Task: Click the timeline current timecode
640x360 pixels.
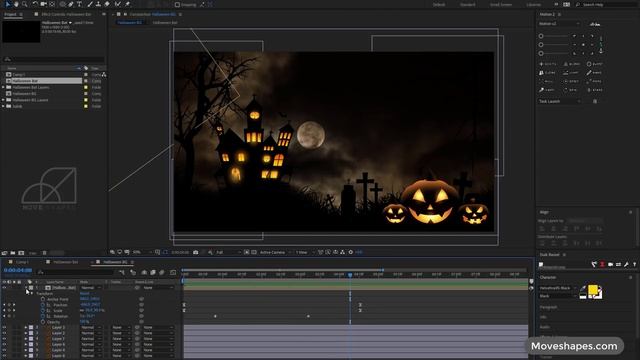Action: click(18, 270)
